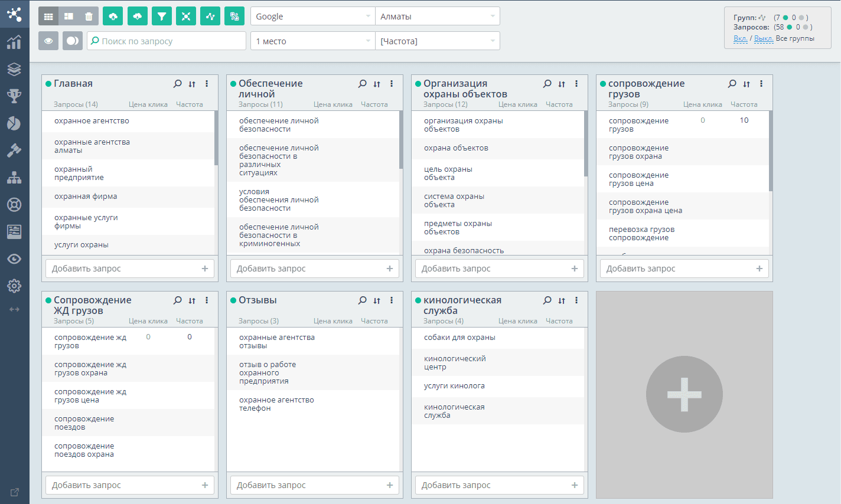Toggle green dot of кинологическая служба group
This screenshot has height=504, width=841.
tap(418, 300)
